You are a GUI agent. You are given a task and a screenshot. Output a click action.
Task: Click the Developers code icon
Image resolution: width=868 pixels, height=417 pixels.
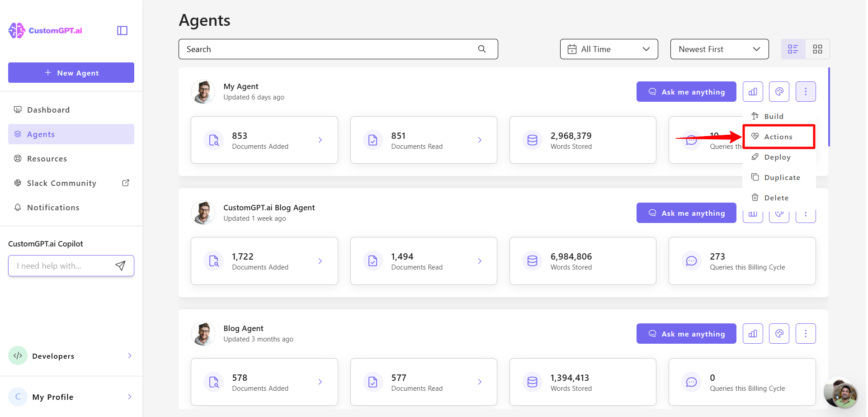click(x=18, y=355)
